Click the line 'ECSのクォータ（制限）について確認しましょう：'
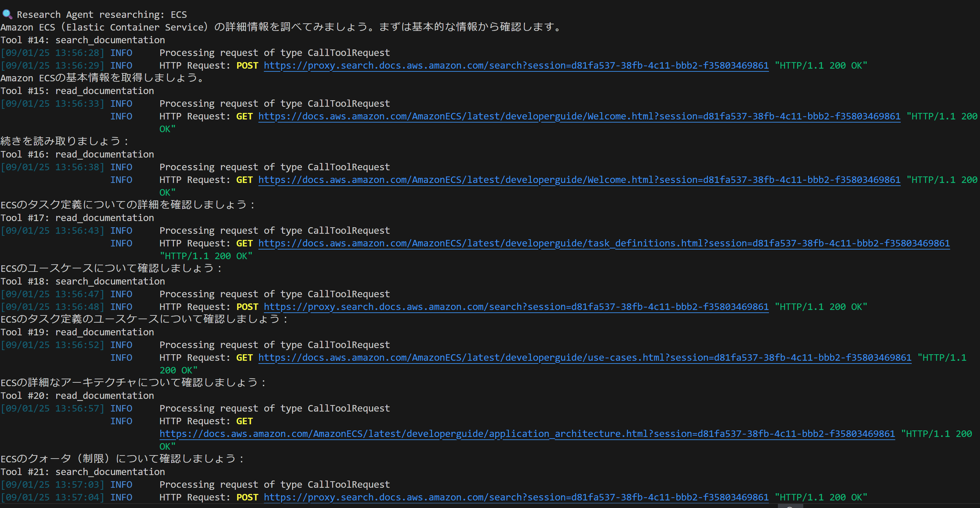This screenshot has height=508, width=980. 122,459
